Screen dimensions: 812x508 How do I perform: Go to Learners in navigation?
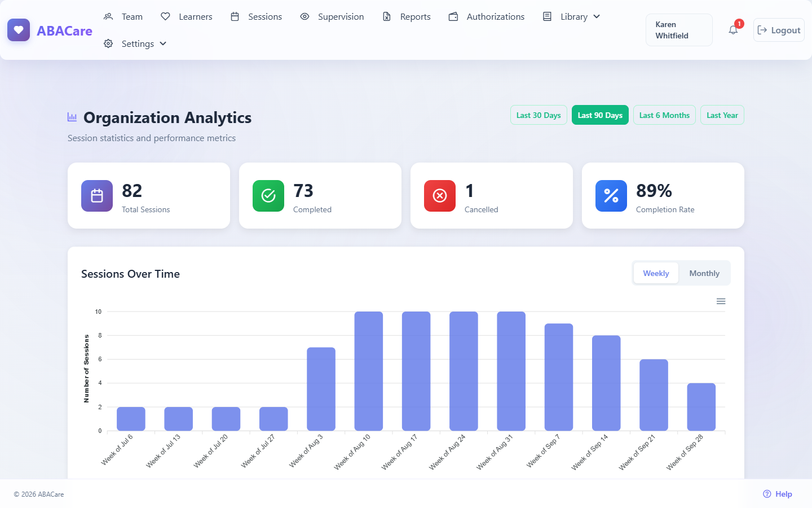click(187, 17)
